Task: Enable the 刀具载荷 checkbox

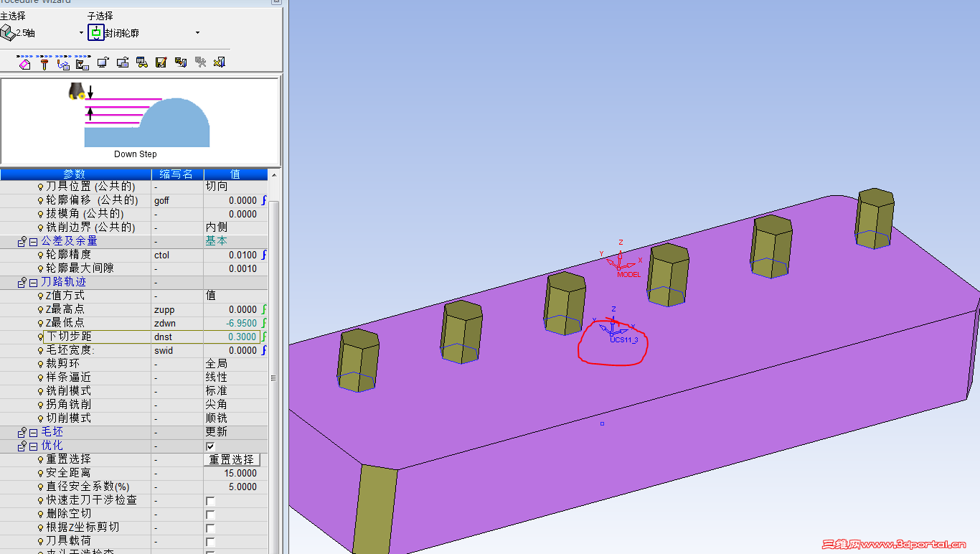Action: (x=210, y=541)
